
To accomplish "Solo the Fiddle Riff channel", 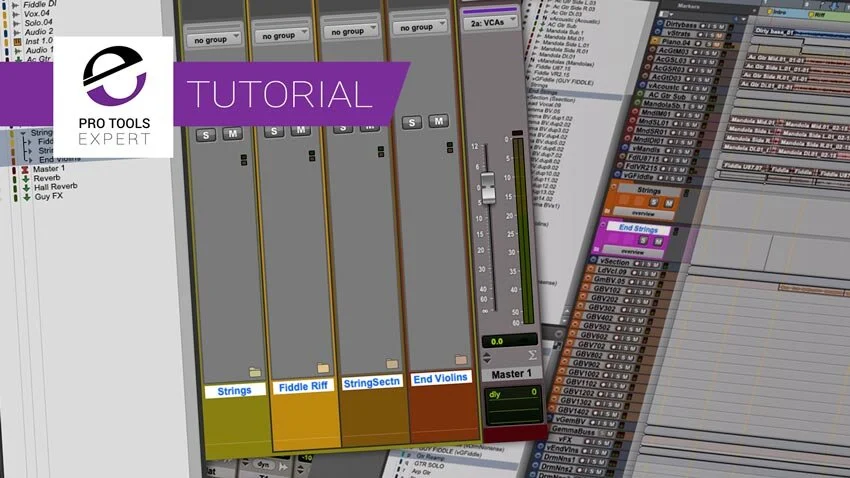I will pyautogui.click(x=274, y=131).
